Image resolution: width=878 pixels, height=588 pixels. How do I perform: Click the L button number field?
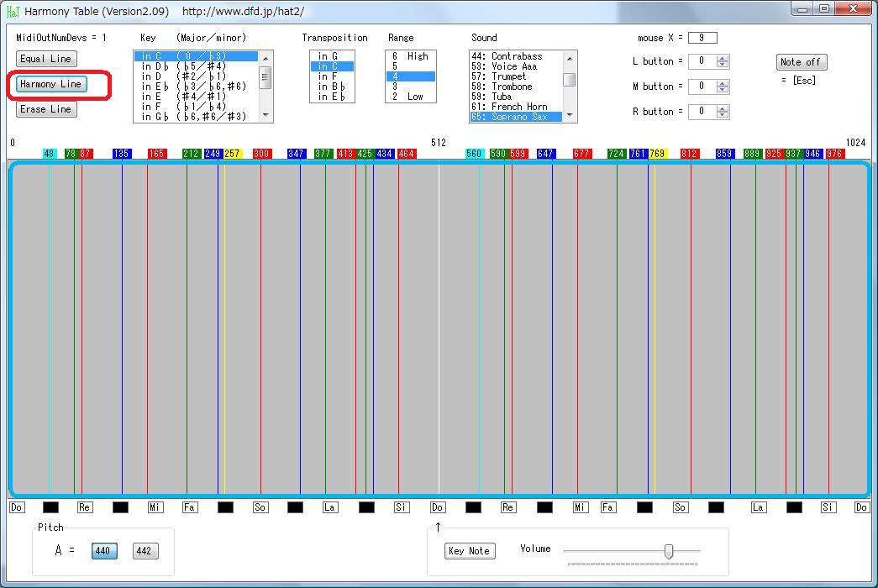pyautogui.click(x=702, y=61)
